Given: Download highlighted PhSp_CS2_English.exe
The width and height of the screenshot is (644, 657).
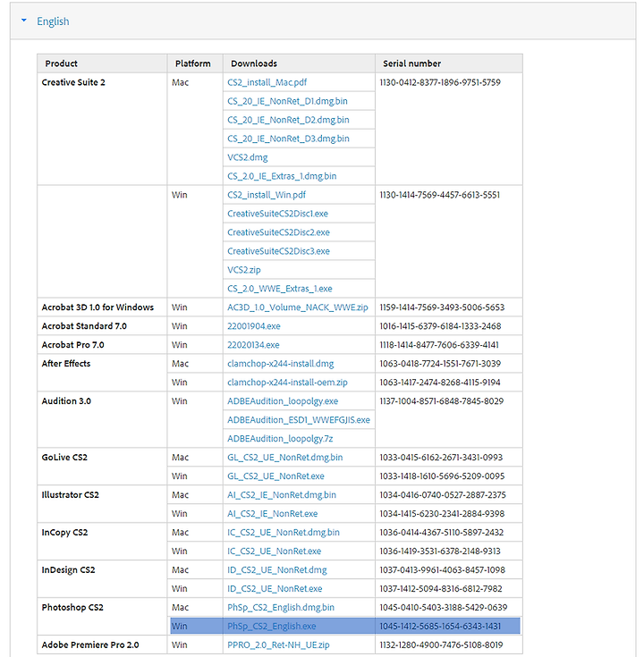Looking at the screenshot, I should [272, 627].
